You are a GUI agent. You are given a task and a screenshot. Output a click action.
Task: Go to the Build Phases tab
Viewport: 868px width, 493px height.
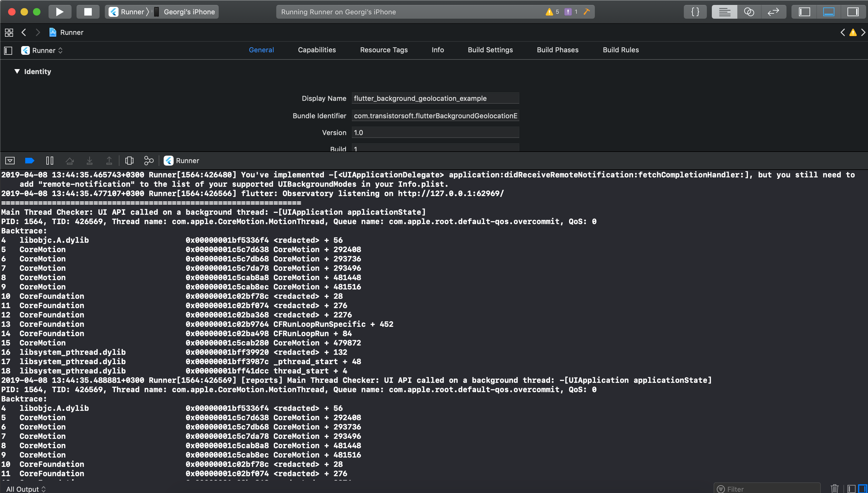tap(557, 50)
